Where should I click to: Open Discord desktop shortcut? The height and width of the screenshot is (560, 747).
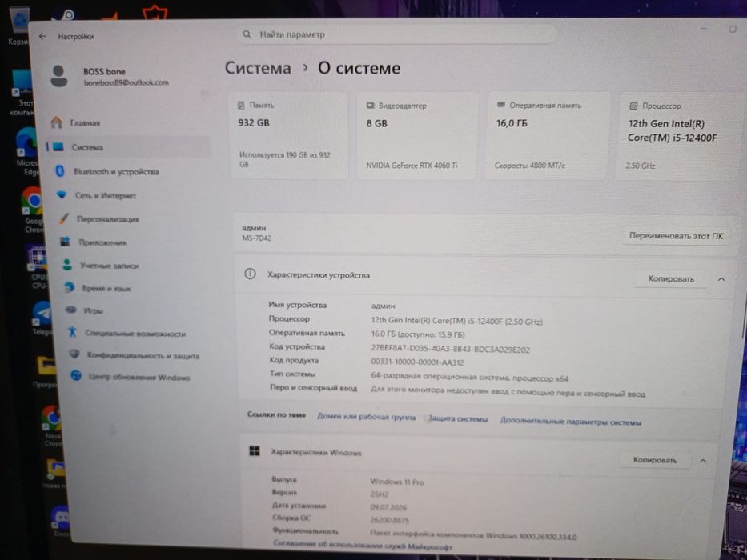point(60,522)
